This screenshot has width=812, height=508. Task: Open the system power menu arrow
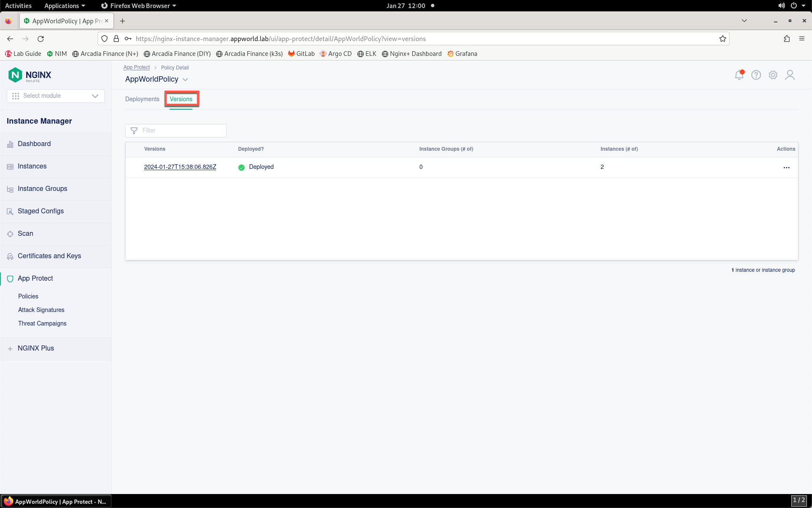tap(804, 6)
